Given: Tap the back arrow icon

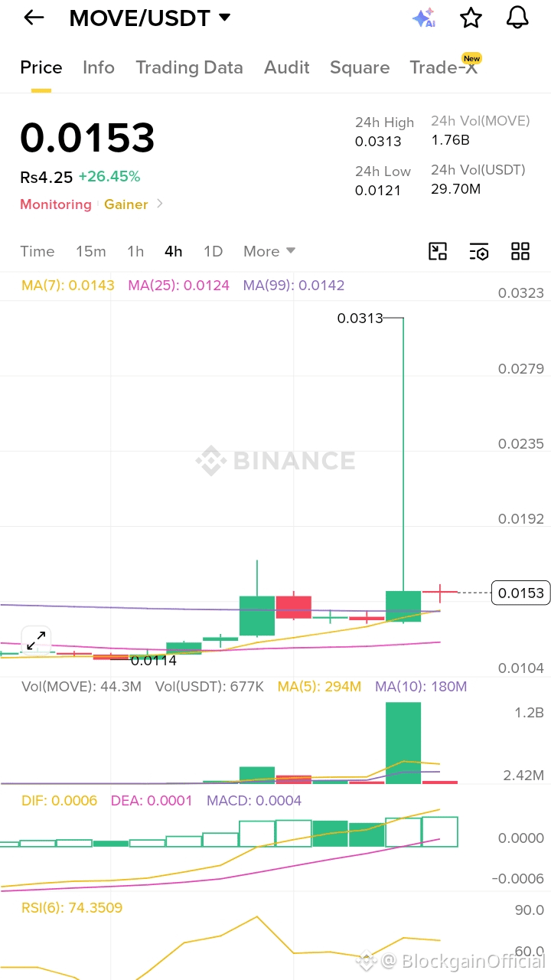Looking at the screenshot, I should click(34, 18).
